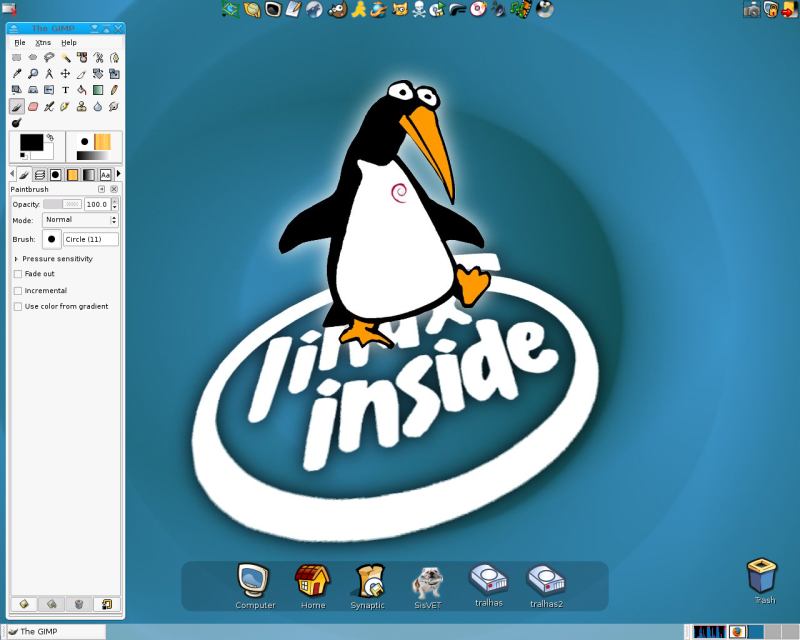Expand the Pressure sensitivity section

(16, 259)
